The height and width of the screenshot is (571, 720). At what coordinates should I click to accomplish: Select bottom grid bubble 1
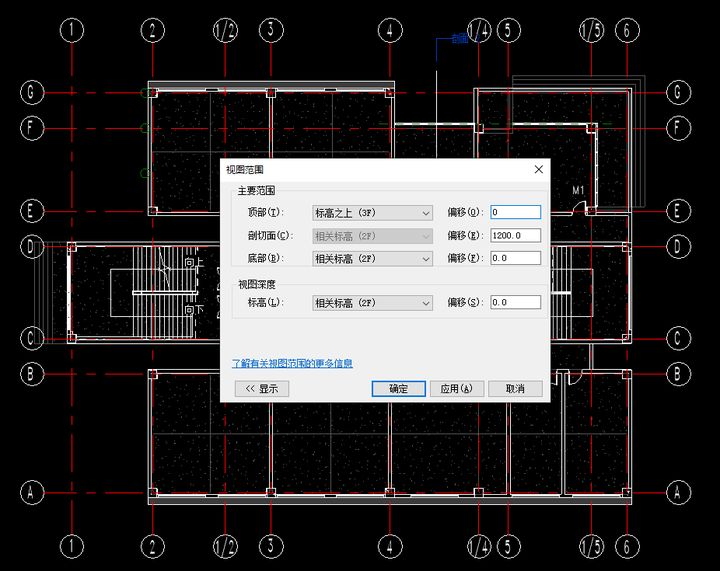pos(72,546)
